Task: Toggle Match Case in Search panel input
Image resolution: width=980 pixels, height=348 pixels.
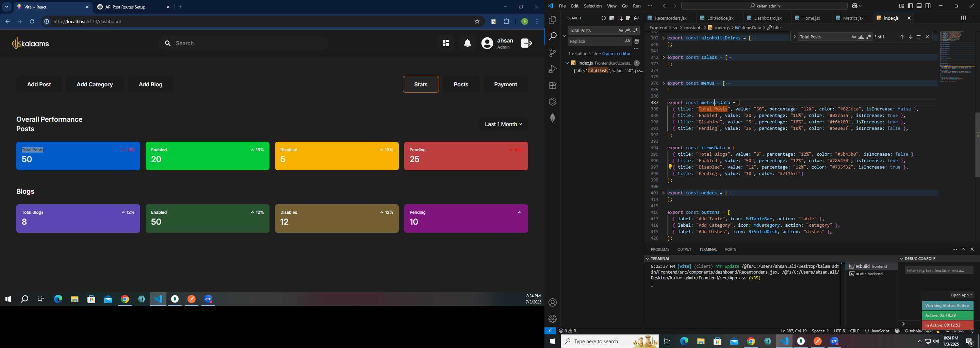Action: [x=620, y=30]
